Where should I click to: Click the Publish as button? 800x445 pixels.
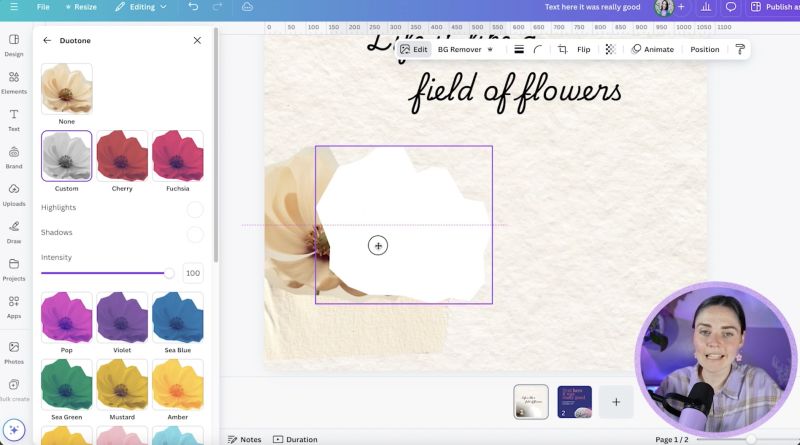(x=774, y=7)
